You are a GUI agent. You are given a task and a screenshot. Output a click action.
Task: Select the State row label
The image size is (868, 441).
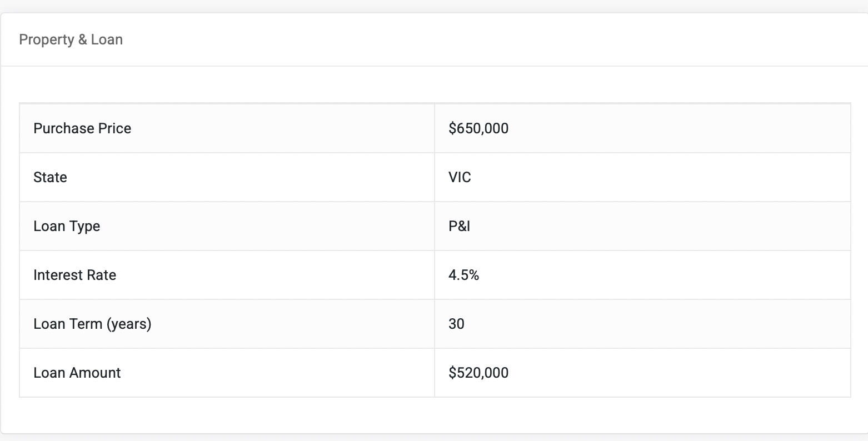tap(50, 177)
